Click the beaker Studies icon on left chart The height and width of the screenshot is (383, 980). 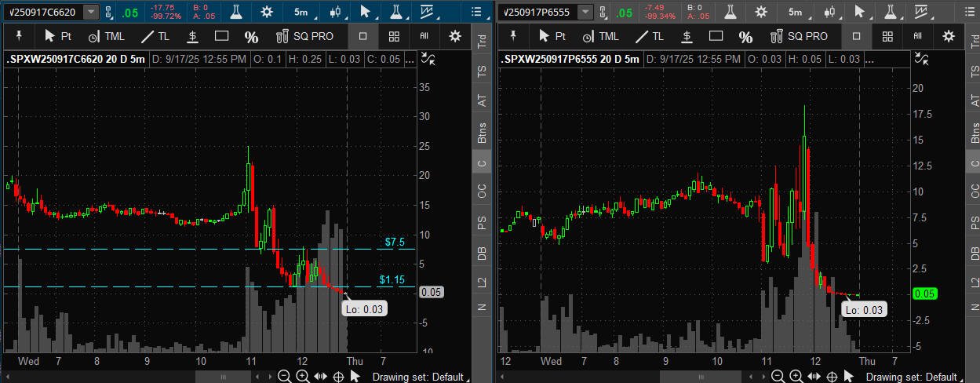tap(235, 12)
